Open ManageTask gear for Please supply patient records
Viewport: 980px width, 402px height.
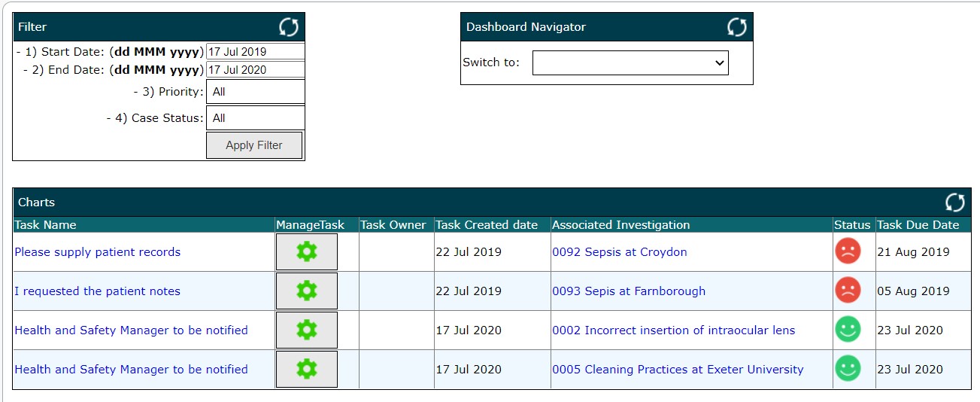(307, 252)
